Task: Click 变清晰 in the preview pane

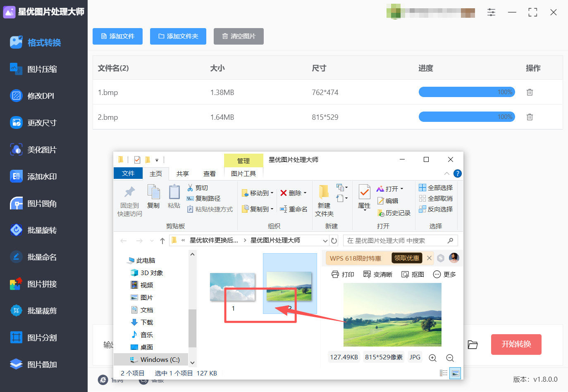Action: coord(378,274)
